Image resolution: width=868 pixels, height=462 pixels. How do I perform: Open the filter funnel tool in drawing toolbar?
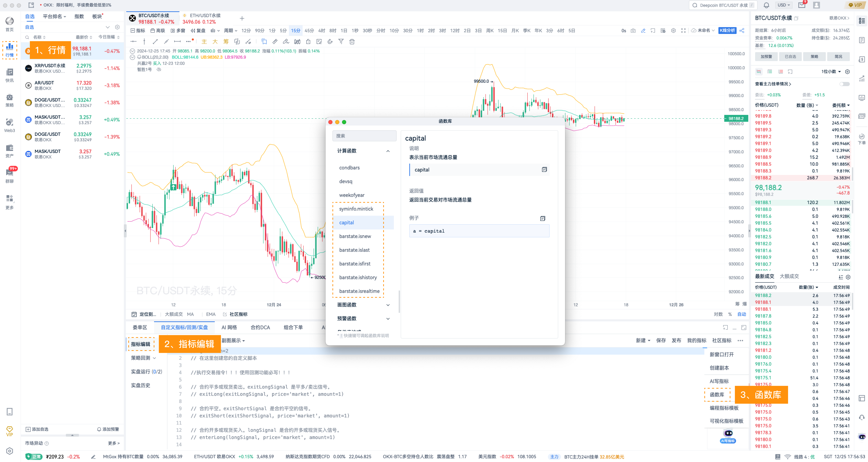coord(341,42)
